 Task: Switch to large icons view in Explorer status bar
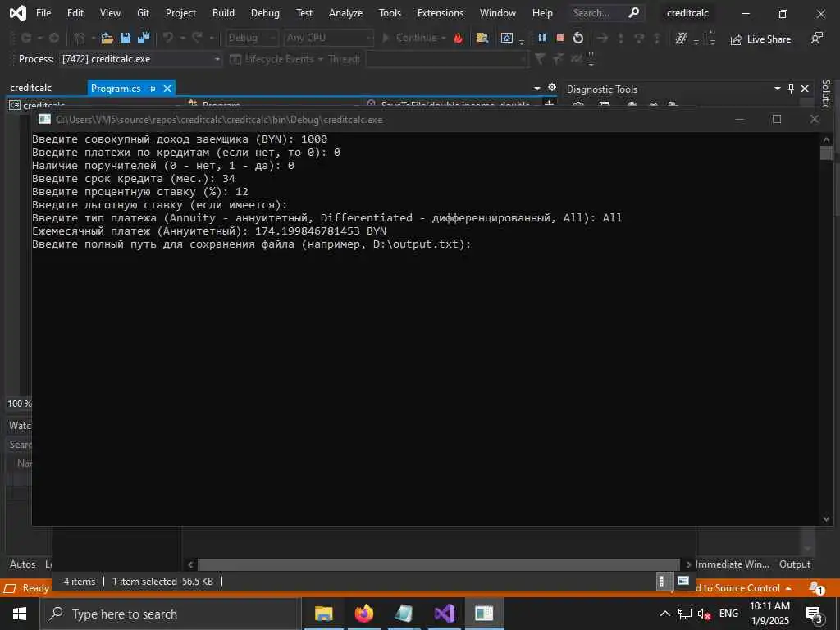pos(683,581)
